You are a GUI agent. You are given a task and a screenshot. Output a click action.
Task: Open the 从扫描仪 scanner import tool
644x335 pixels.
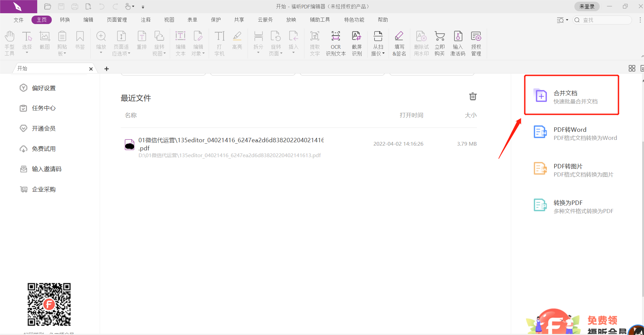(x=378, y=43)
